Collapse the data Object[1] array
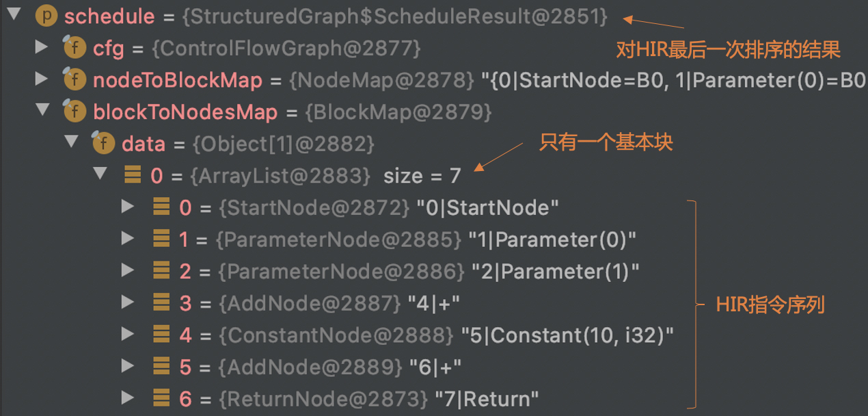The height and width of the screenshot is (416, 868). coord(71,143)
